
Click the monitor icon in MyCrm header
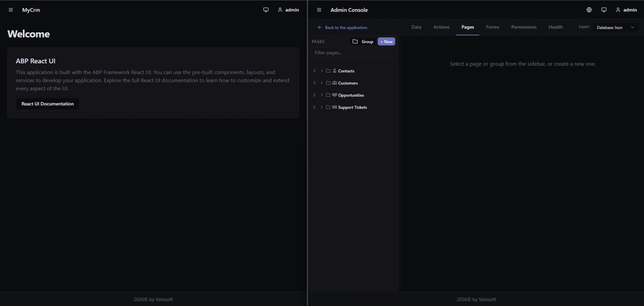(266, 10)
